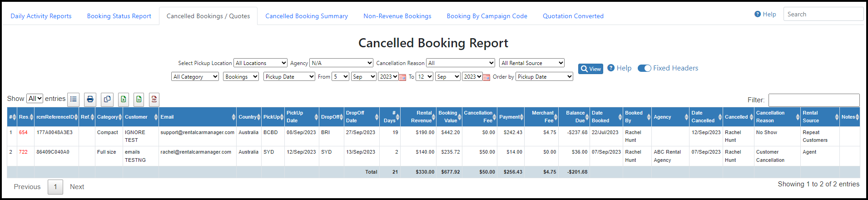This screenshot has width=868, height=200.
Task: Expand the Order by dropdown
Action: 544,77
